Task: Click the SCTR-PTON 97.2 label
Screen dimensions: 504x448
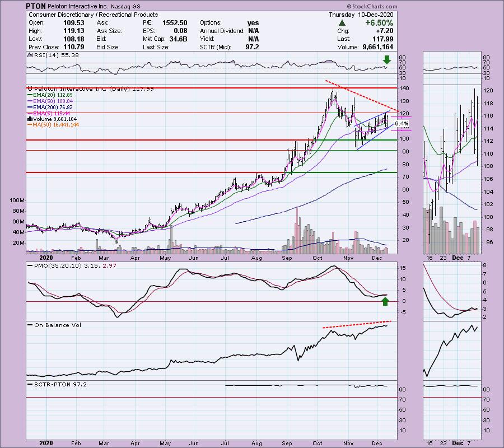Action: tap(57, 384)
